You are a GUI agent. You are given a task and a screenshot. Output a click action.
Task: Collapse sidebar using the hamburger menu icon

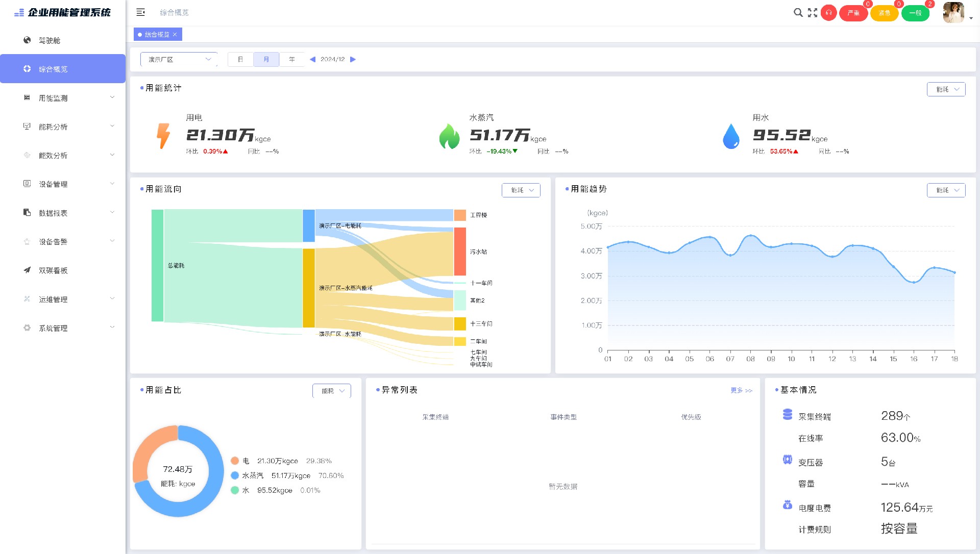click(x=141, y=12)
